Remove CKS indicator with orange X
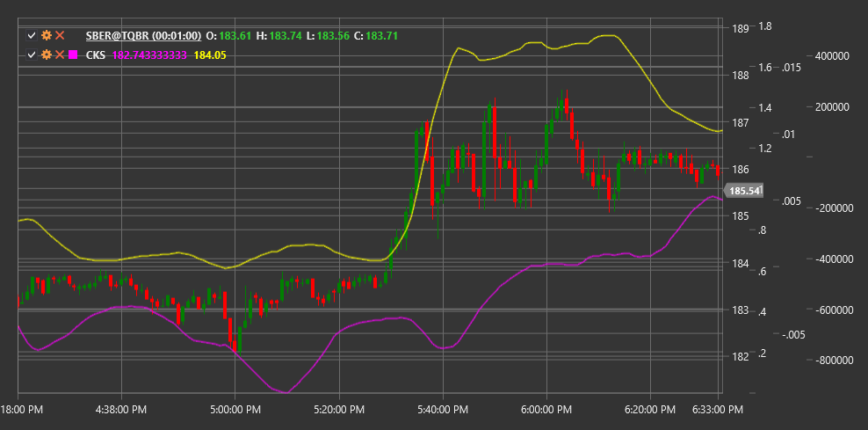The height and width of the screenshot is (430, 868). (x=60, y=55)
